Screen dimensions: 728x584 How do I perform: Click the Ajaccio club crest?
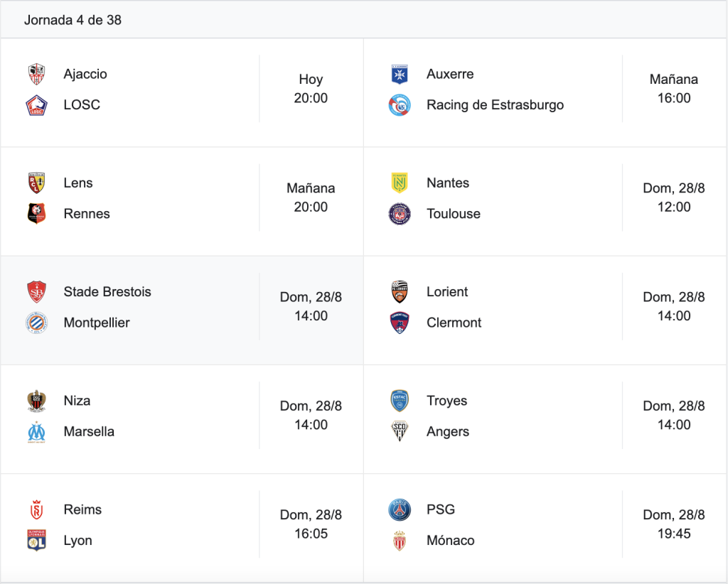pyautogui.click(x=36, y=74)
